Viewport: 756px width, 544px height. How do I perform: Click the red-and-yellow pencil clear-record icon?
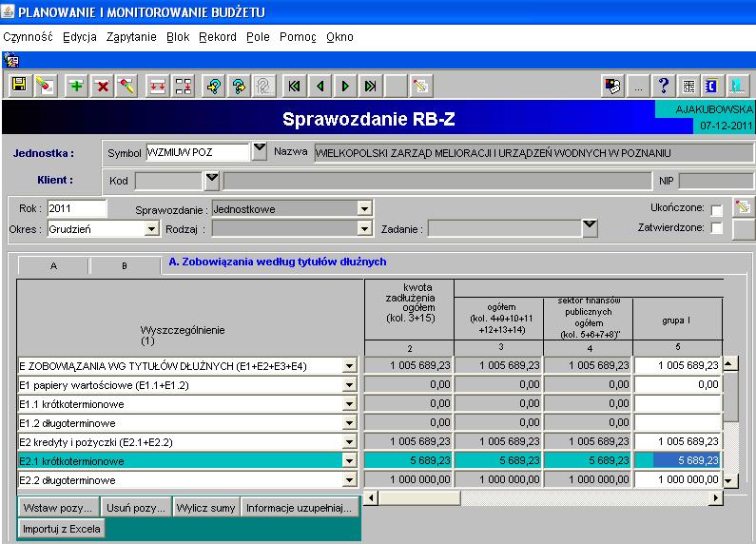pos(126,86)
